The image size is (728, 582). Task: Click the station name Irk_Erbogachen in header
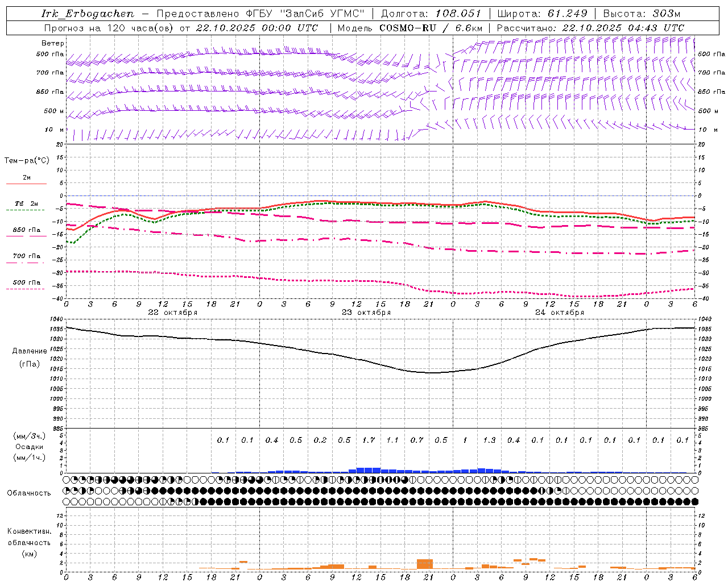pyautogui.click(x=88, y=14)
